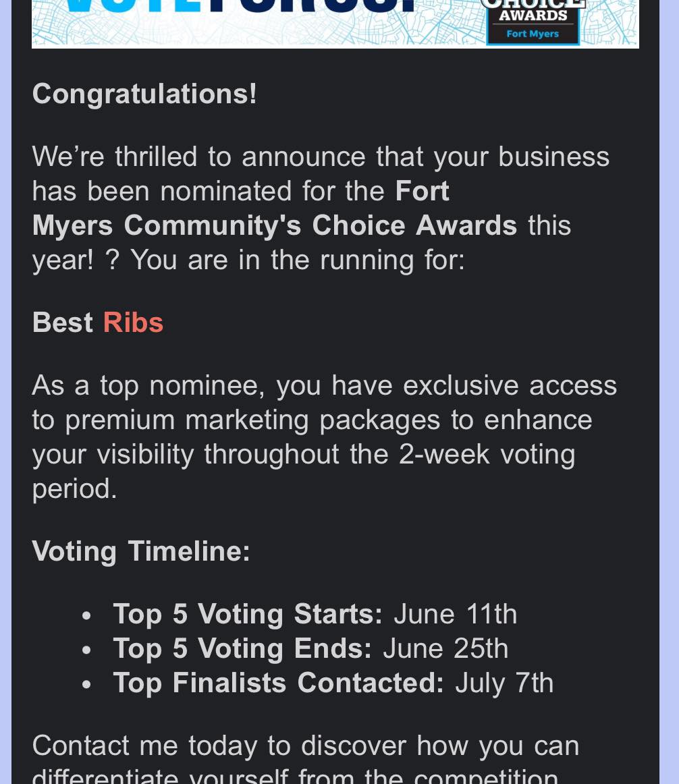Click the As a top nominee paragraph
The height and width of the screenshot is (784, 679).
pyautogui.click(x=324, y=437)
